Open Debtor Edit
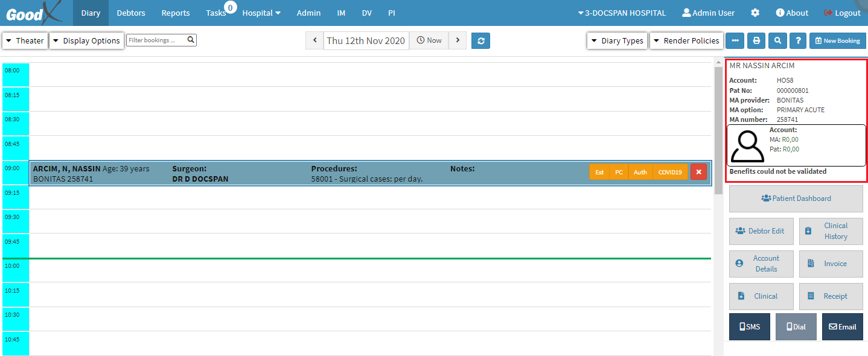Screen dimensions: 868x356 point(761,231)
